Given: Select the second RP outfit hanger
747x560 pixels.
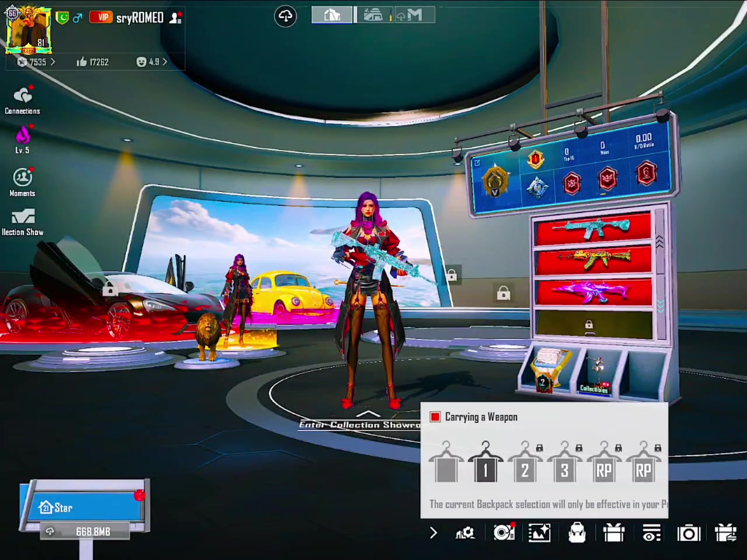Looking at the screenshot, I should (x=644, y=463).
